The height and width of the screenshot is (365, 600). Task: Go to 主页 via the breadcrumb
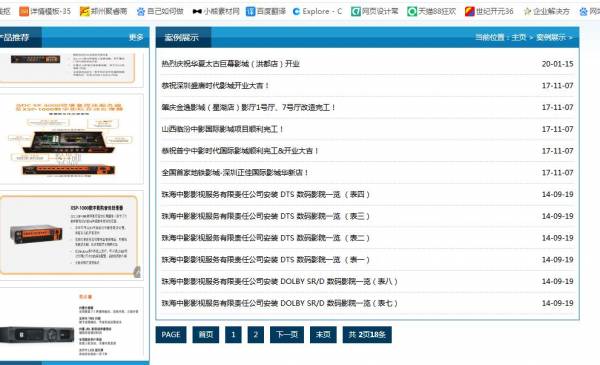point(519,37)
